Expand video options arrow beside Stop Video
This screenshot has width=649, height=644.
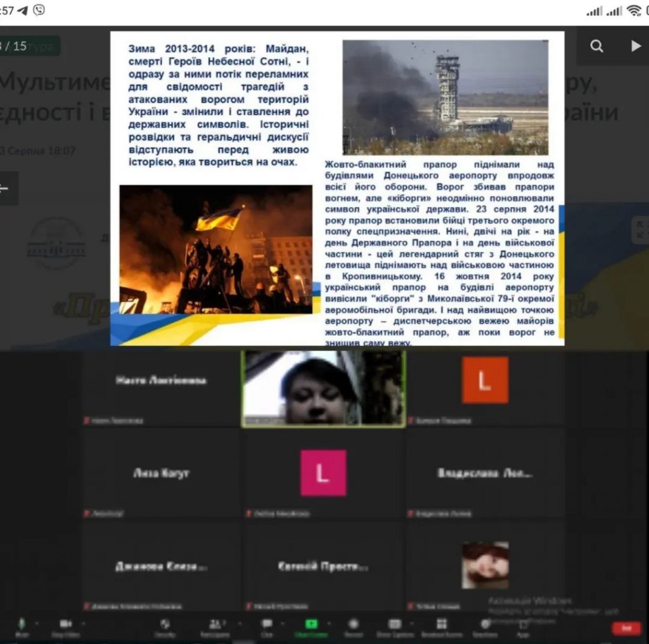[x=83, y=624]
